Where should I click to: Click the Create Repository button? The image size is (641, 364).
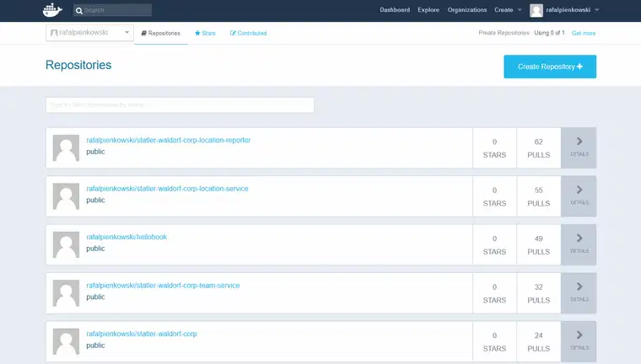click(x=550, y=67)
